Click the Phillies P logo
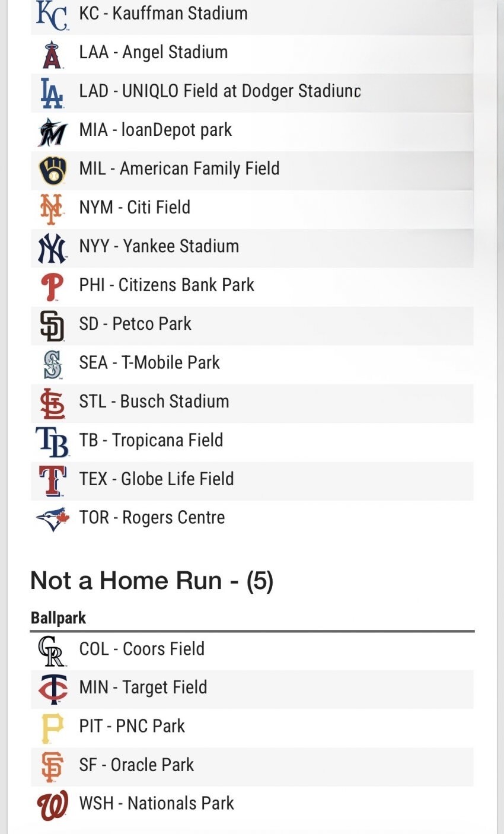 click(52, 287)
